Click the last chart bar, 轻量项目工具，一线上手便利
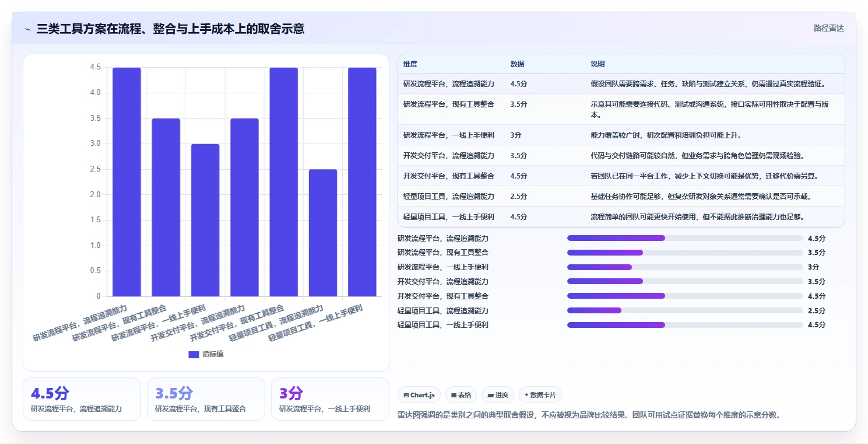Image resolution: width=868 pixels, height=444 pixels. pyautogui.click(x=362, y=182)
